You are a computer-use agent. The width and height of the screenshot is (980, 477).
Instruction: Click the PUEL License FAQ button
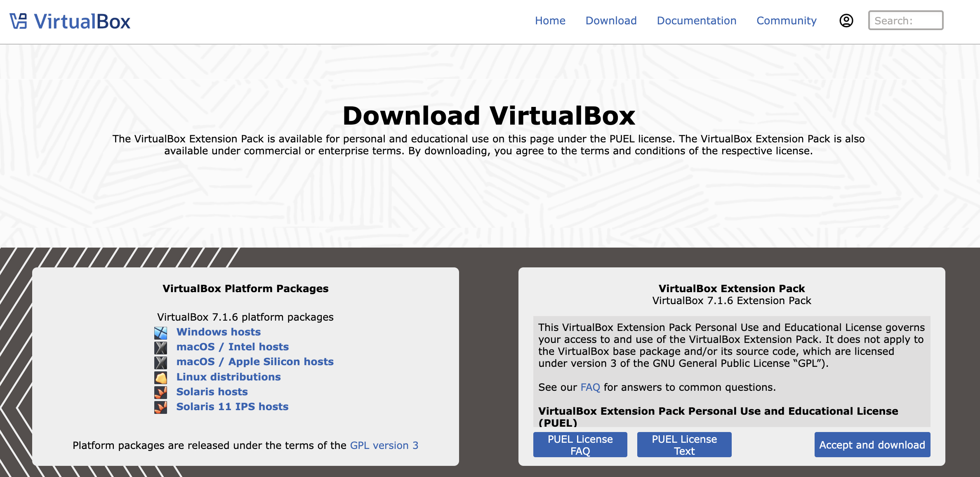580,444
